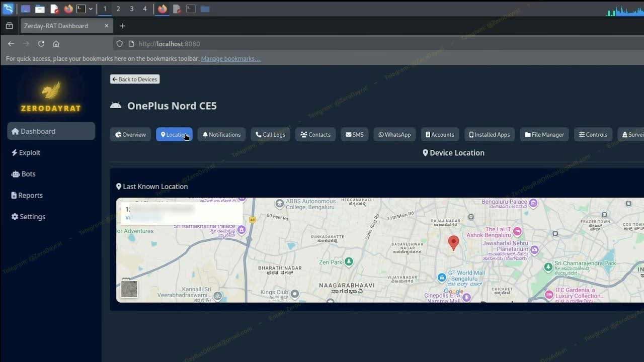The image size is (644, 362).
Task: Switch to workspace 4
Action: tap(145, 9)
